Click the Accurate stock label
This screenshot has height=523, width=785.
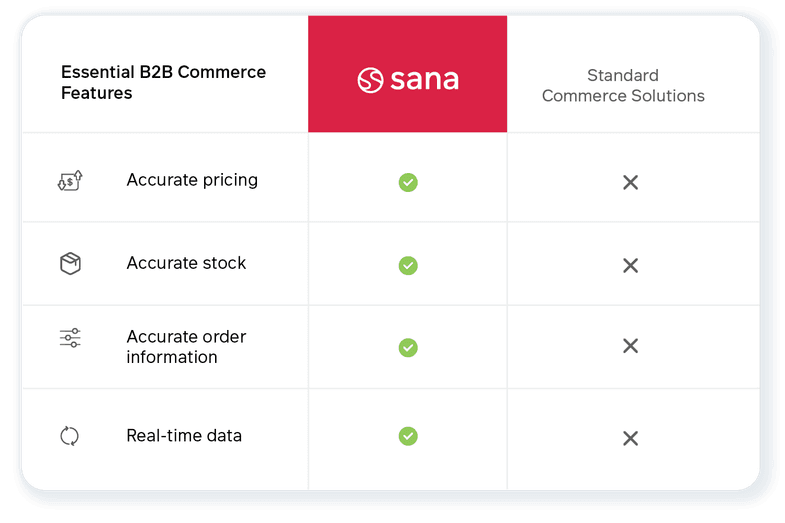click(186, 263)
